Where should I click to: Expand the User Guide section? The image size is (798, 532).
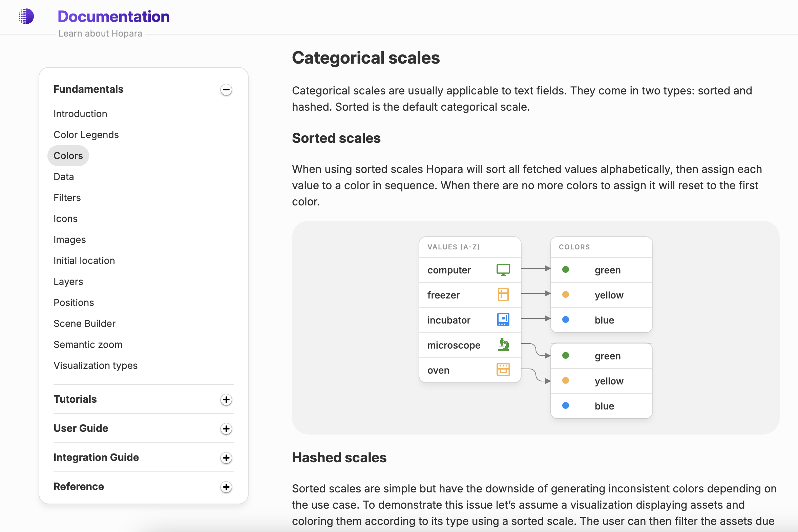point(226,428)
